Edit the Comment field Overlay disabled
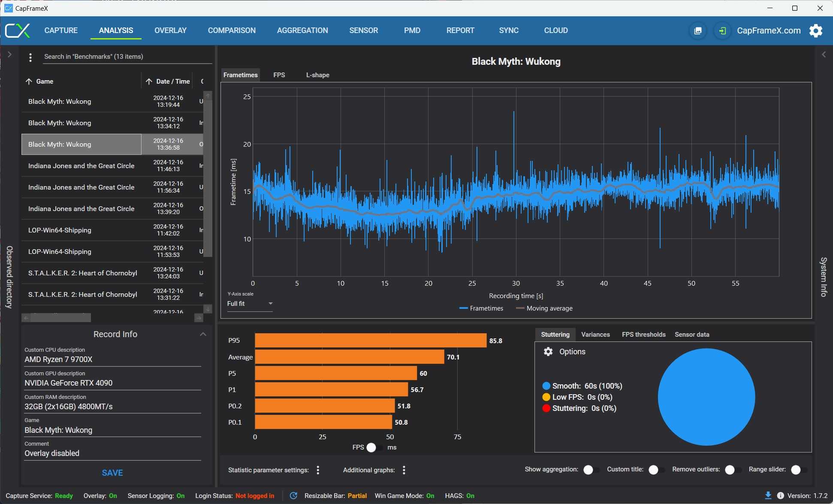Image resolution: width=833 pixels, height=504 pixels. coord(112,453)
